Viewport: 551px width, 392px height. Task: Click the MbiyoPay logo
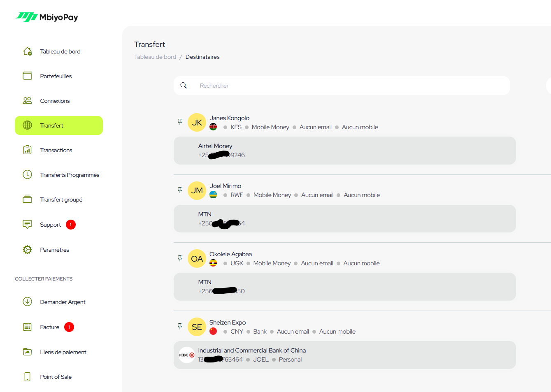click(47, 17)
